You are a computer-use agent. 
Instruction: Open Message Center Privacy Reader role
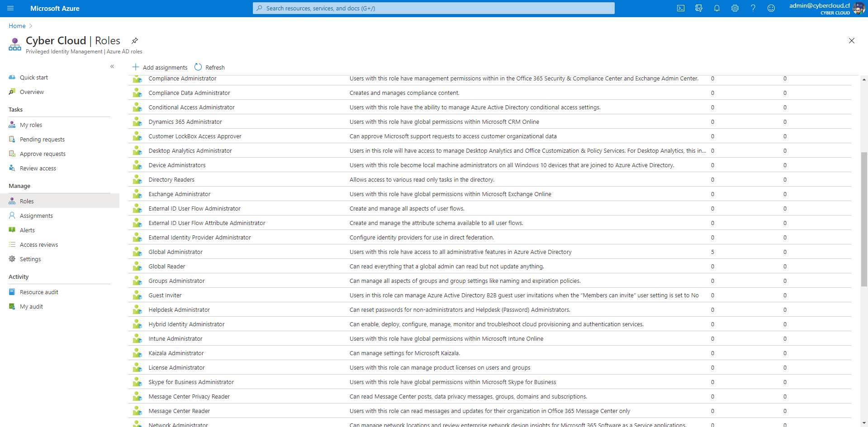(x=189, y=396)
